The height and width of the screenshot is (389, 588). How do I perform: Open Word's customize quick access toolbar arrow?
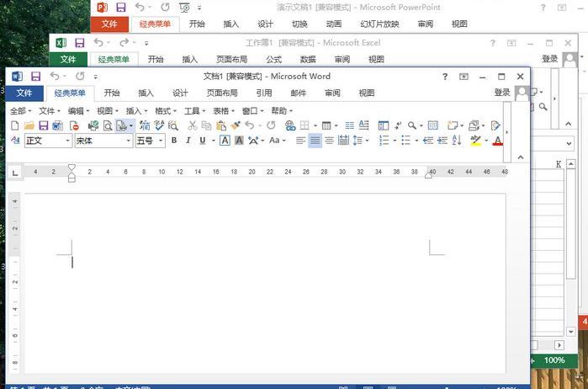coord(96,77)
